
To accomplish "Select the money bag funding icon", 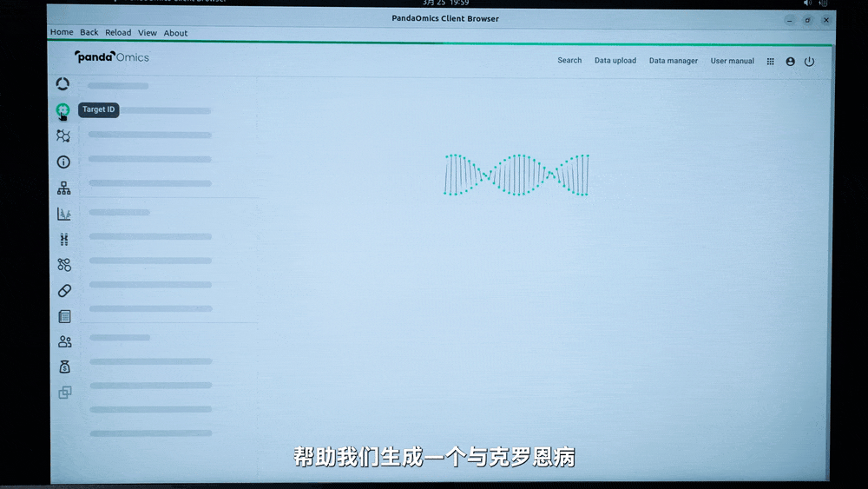I will pos(64,367).
